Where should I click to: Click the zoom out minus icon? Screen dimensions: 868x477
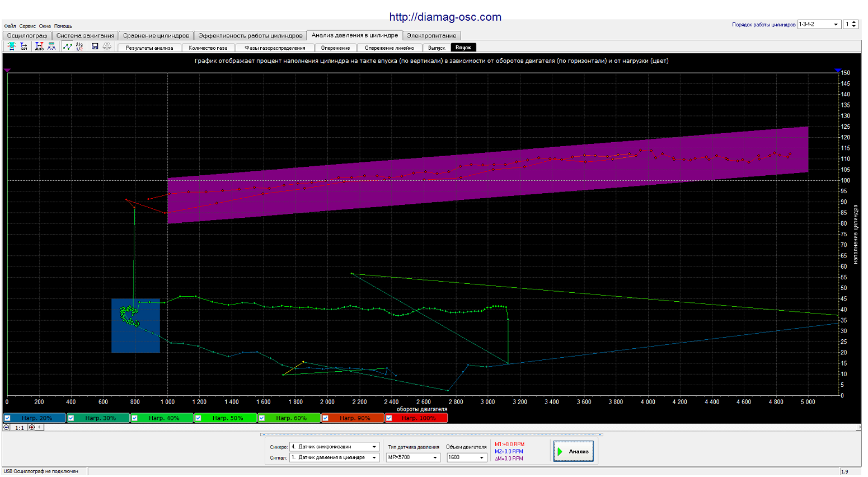(7, 427)
